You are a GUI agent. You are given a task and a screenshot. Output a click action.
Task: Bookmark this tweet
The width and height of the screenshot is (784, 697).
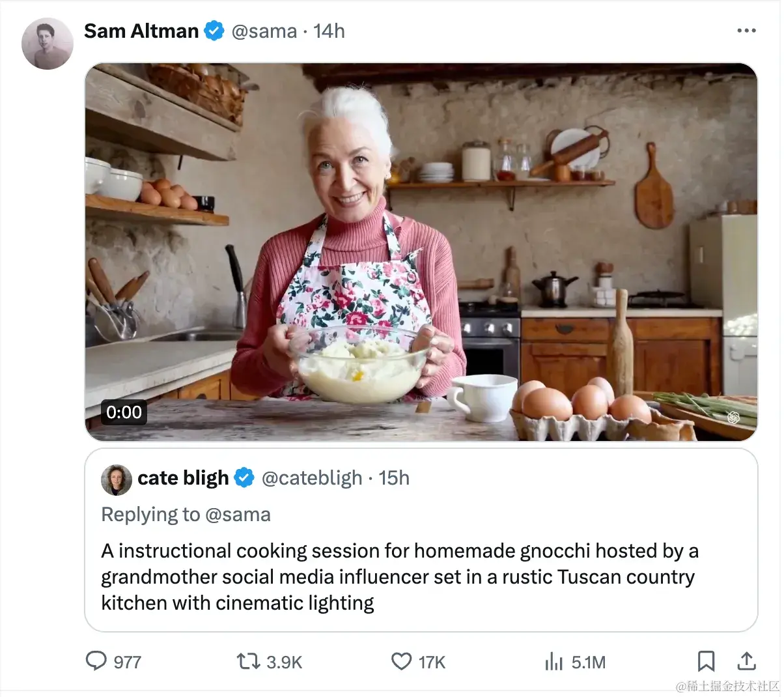click(x=706, y=661)
